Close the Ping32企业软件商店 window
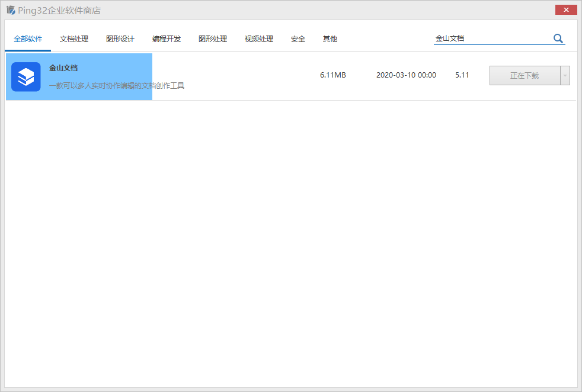 [x=566, y=9]
